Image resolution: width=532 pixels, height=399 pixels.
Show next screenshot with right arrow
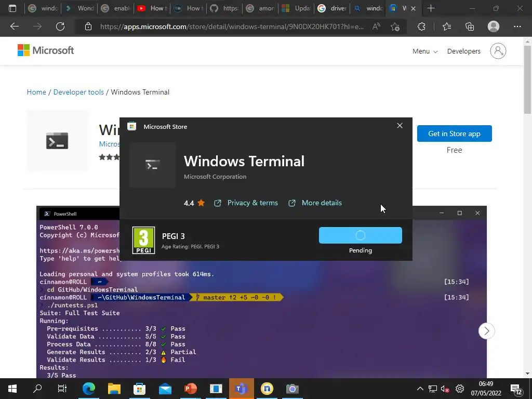[x=486, y=331]
